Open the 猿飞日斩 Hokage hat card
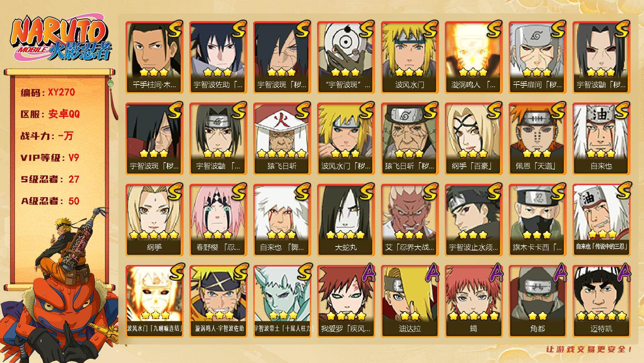Viewport: 644px width, 363px height. [x=282, y=138]
